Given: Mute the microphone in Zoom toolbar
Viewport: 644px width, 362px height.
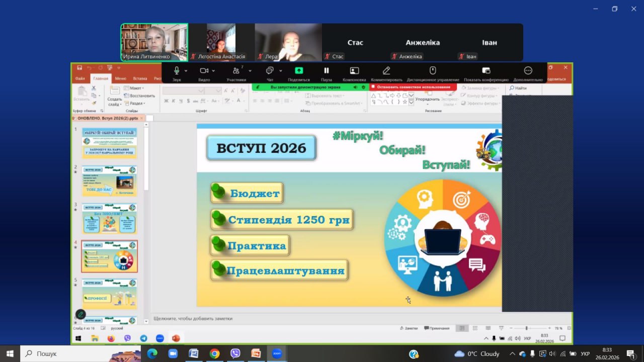Looking at the screenshot, I should pyautogui.click(x=177, y=71).
